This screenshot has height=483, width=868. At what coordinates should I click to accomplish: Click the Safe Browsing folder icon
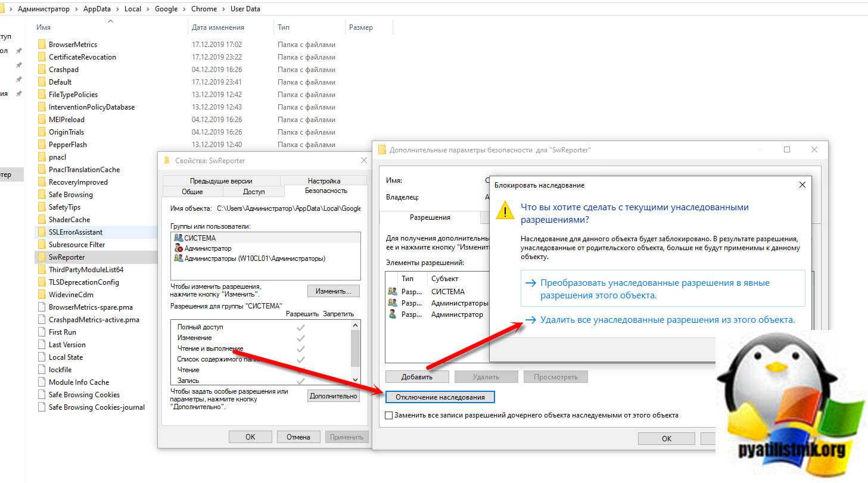(x=41, y=195)
